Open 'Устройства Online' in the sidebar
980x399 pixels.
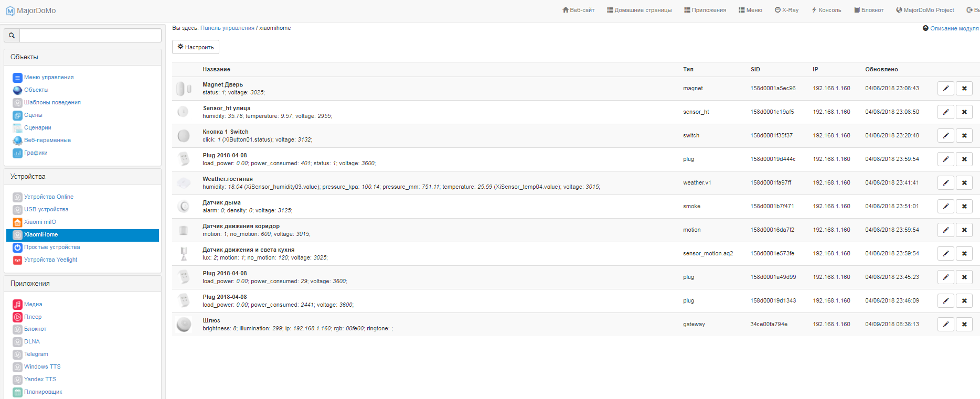[49, 197]
